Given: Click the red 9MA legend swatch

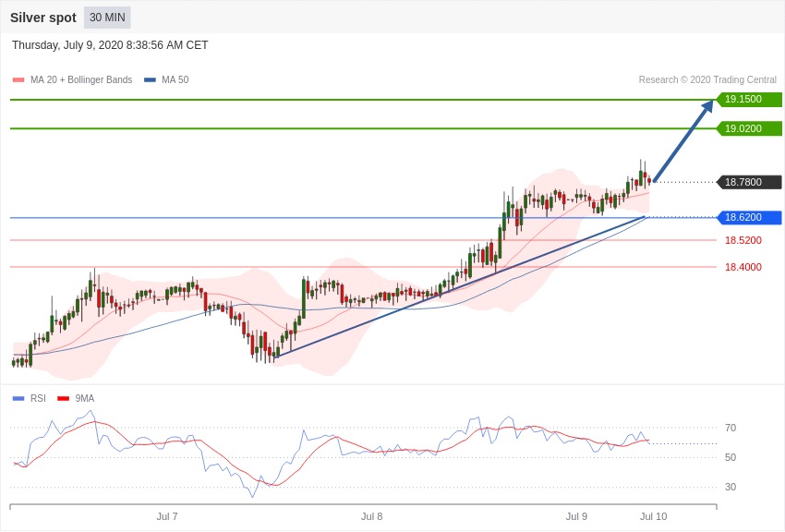Looking at the screenshot, I should [63, 399].
